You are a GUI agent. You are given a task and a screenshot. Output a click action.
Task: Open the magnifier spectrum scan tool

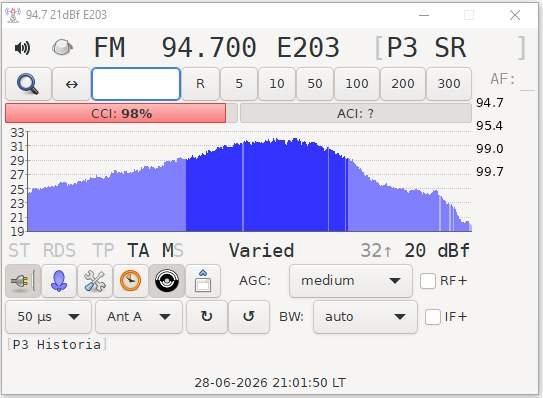(28, 84)
